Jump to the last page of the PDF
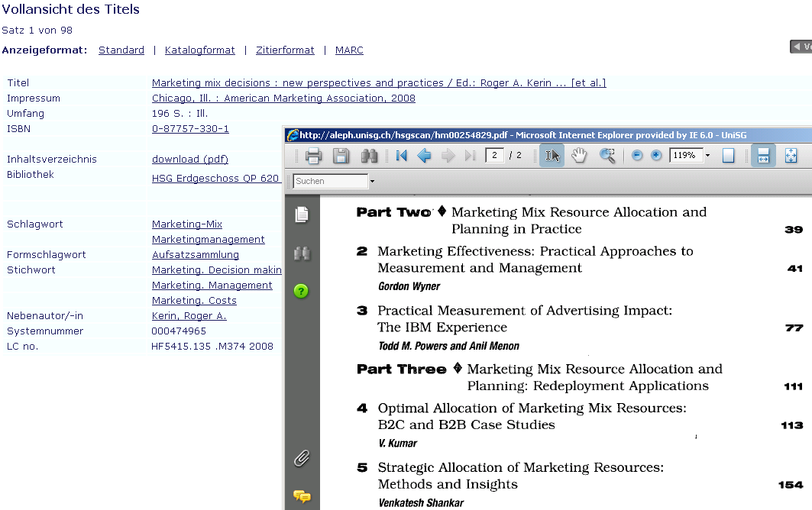812x510 pixels. click(x=471, y=155)
